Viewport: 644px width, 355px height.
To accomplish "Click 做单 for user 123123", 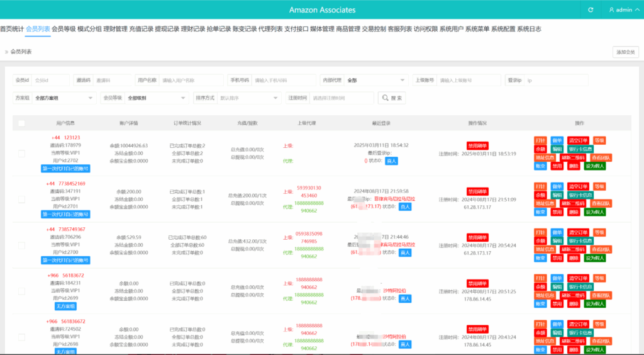I will (557, 140).
